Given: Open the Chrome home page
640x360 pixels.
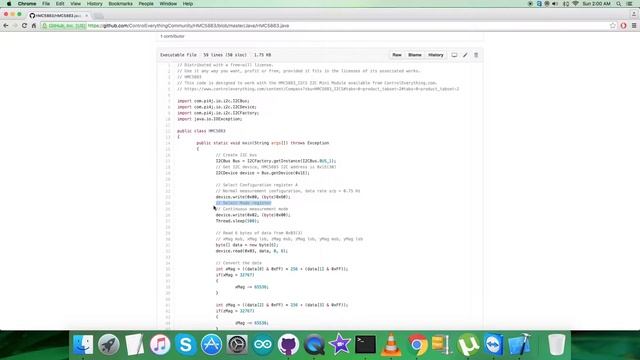Looking at the screenshot, I should pos(34,26).
